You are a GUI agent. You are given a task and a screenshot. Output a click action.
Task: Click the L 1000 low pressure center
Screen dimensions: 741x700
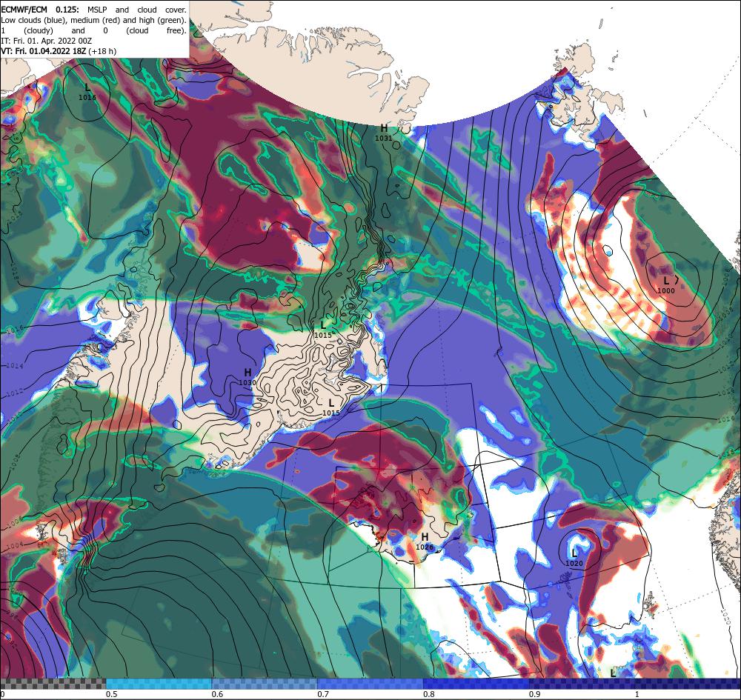coord(666,285)
